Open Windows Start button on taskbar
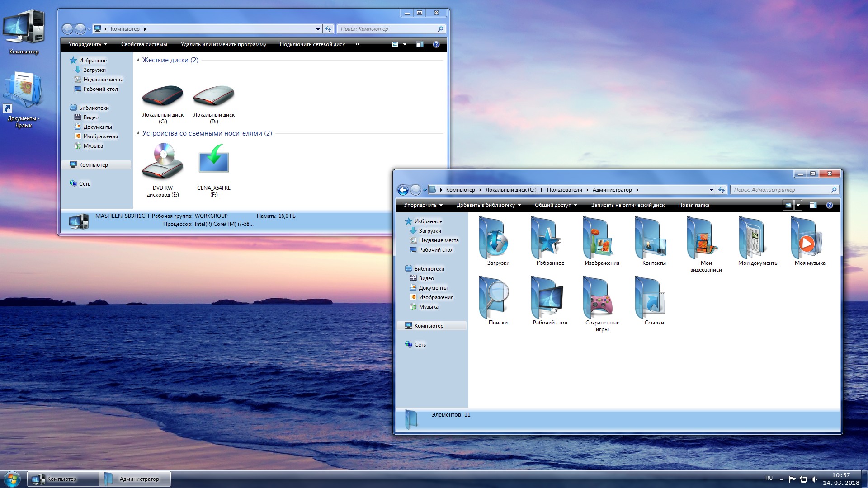This screenshot has height=488, width=868. click(12, 479)
